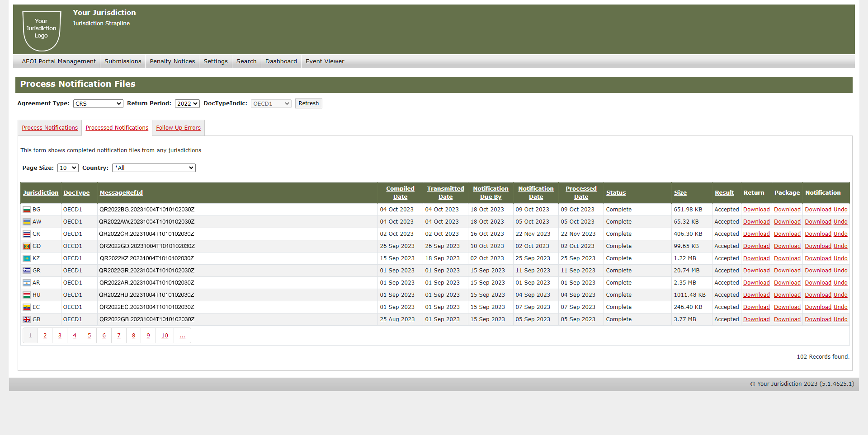The width and height of the screenshot is (868, 435).
Task: Download the Notification for HU row
Action: 818,295
